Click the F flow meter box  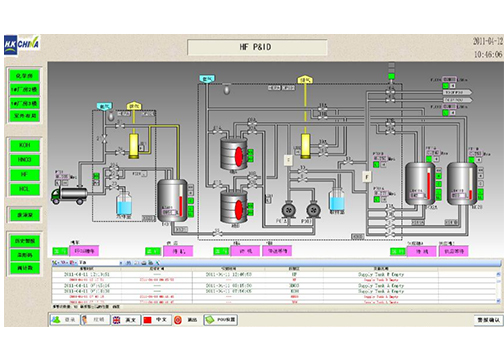click(367, 176)
